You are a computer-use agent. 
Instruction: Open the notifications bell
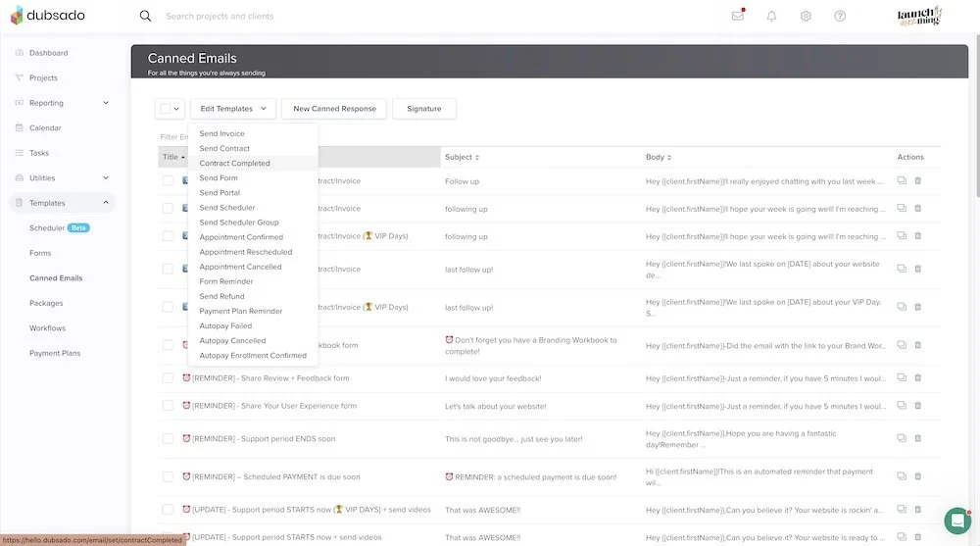(x=771, y=17)
